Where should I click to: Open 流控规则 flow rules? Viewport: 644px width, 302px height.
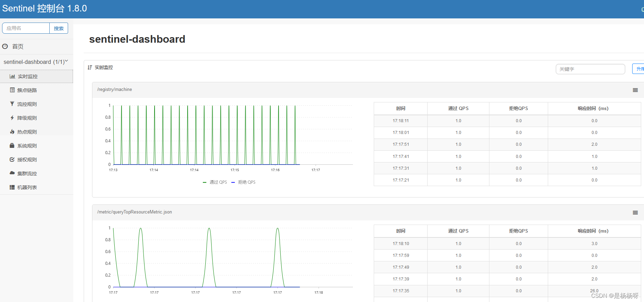36,104
